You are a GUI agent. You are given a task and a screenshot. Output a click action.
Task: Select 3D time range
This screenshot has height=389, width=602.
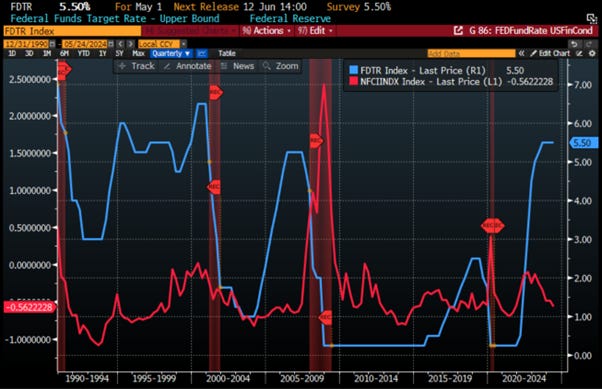29,53
